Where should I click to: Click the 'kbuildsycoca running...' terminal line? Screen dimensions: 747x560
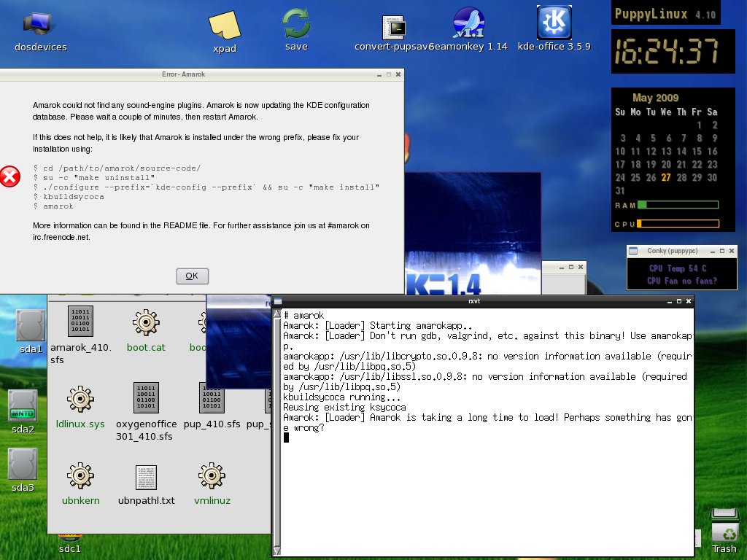(x=341, y=397)
